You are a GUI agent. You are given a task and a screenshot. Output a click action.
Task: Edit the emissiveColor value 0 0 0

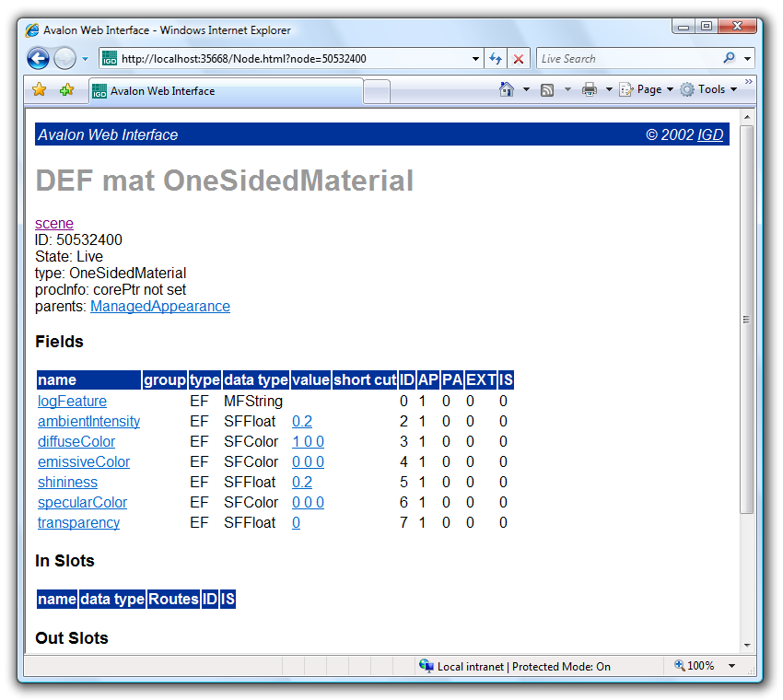tap(308, 461)
